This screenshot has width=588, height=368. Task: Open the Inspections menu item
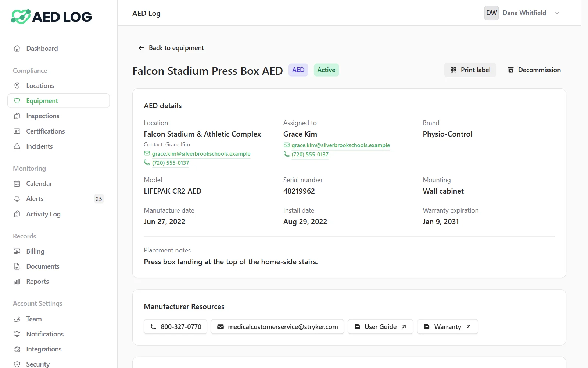pos(58,116)
